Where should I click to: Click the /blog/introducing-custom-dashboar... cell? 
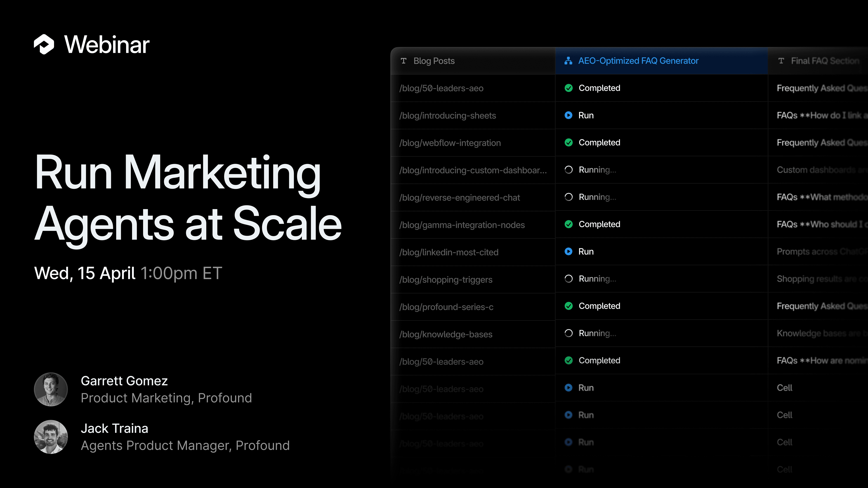coord(473,170)
